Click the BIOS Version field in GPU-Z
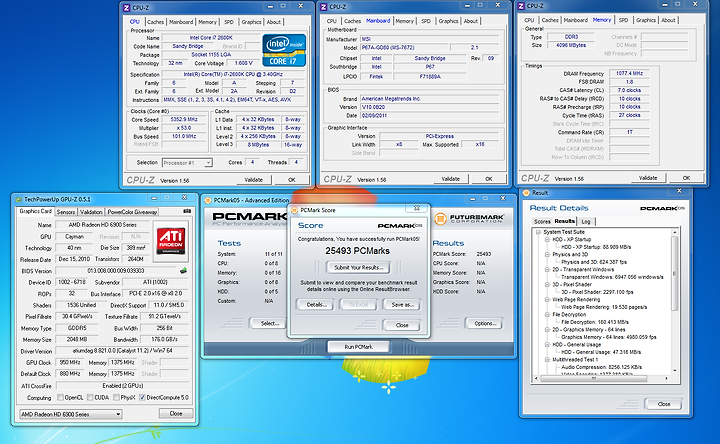Viewport: 720px width, 444px height. [x=115, y=271]
